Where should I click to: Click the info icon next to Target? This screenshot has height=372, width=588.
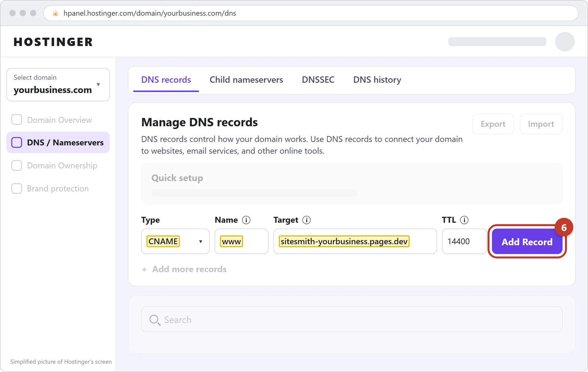306,220
